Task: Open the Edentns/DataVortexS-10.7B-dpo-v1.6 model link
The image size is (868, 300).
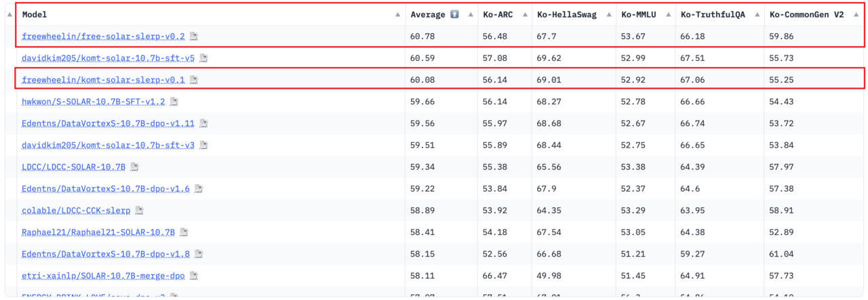Action: [x=105, y=189]
